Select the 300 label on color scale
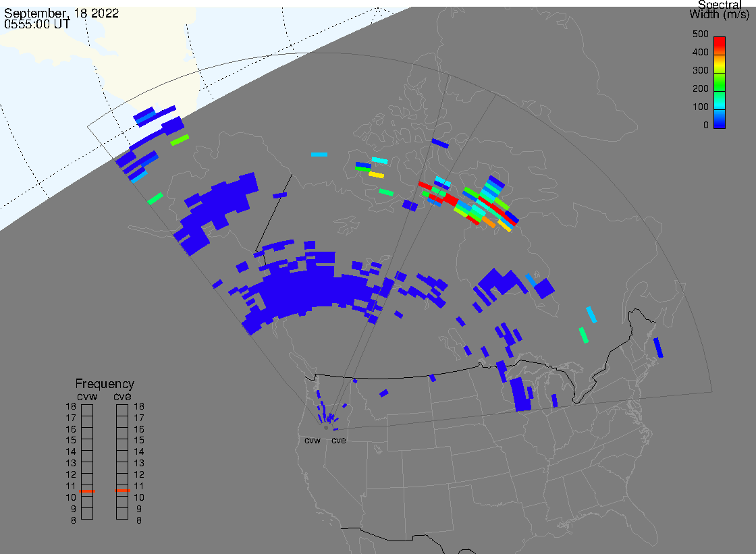 [x=700, y=70]
